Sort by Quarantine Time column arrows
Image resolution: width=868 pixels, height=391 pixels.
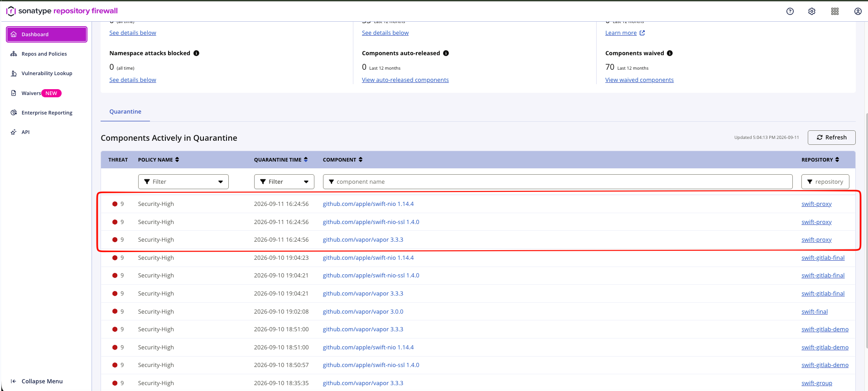click(x=306, y=160)
